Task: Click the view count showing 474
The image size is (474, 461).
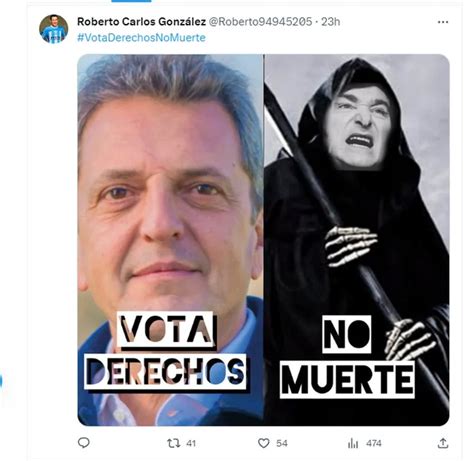Action: [x=374, y=443]
